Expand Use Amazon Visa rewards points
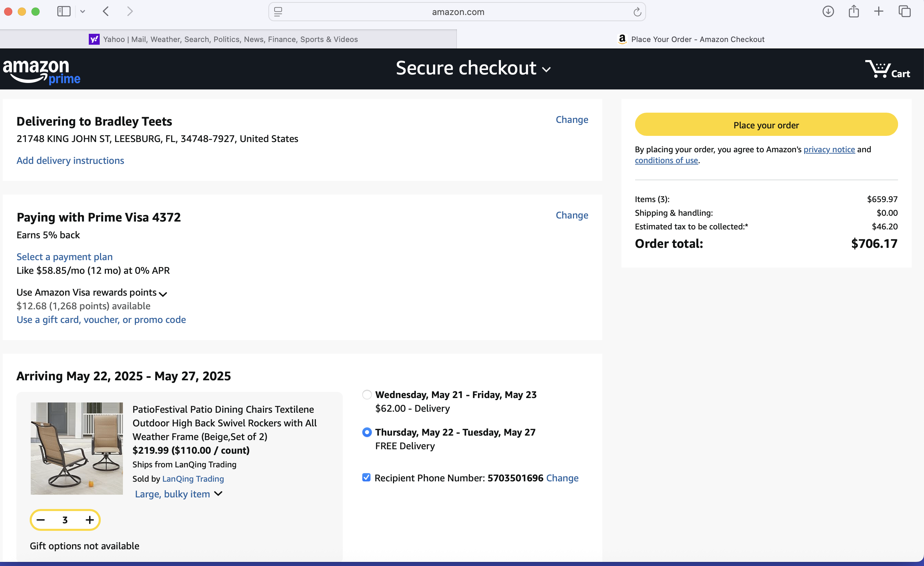 [163, 294]
